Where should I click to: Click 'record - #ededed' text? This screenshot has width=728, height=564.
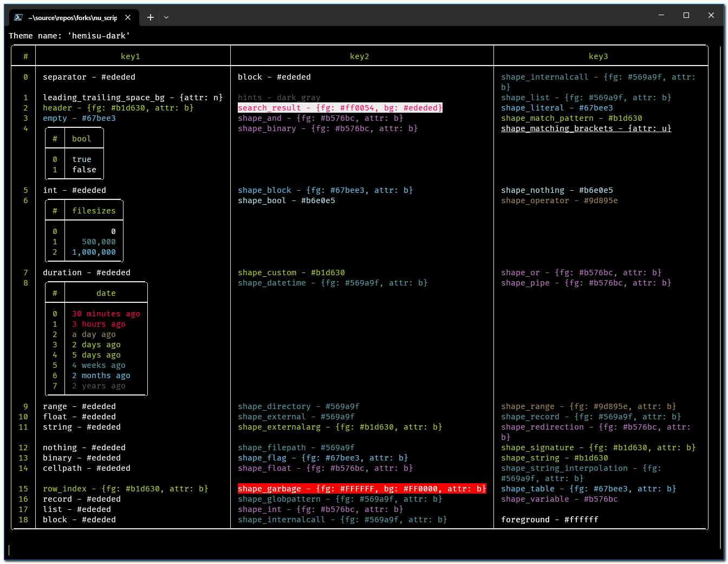(82, 499)
